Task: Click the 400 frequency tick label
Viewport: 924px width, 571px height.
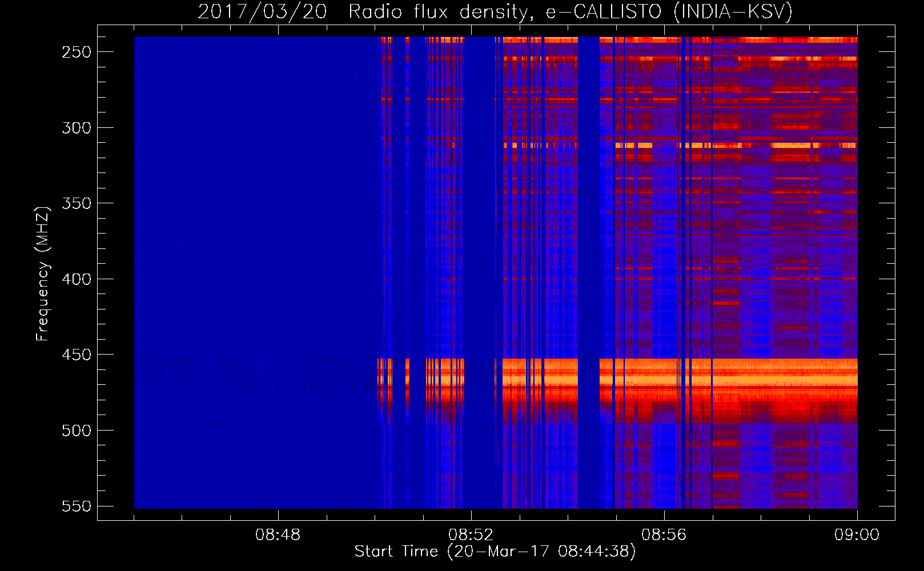Action: point(77,279)
